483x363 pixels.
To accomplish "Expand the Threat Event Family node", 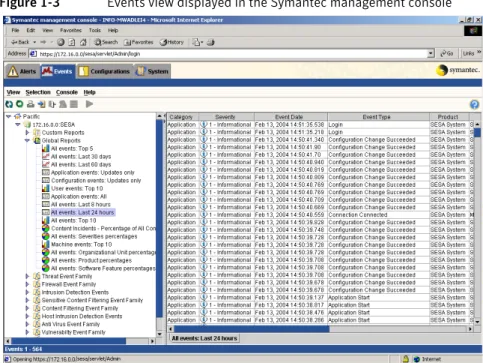I will coord(28,276).
